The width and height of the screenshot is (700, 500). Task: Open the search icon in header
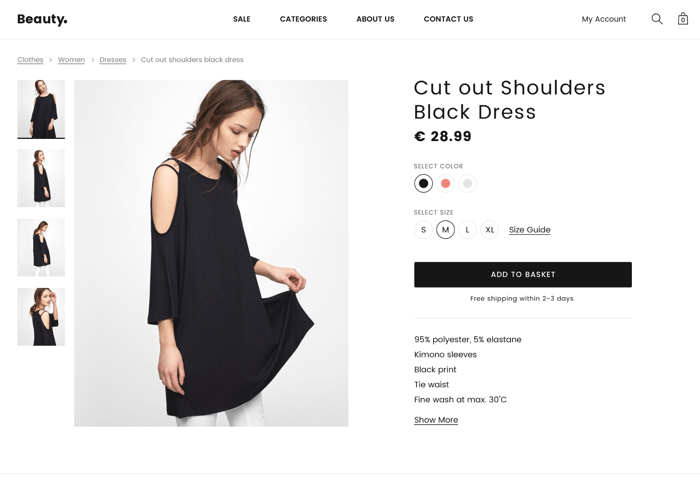657,19
